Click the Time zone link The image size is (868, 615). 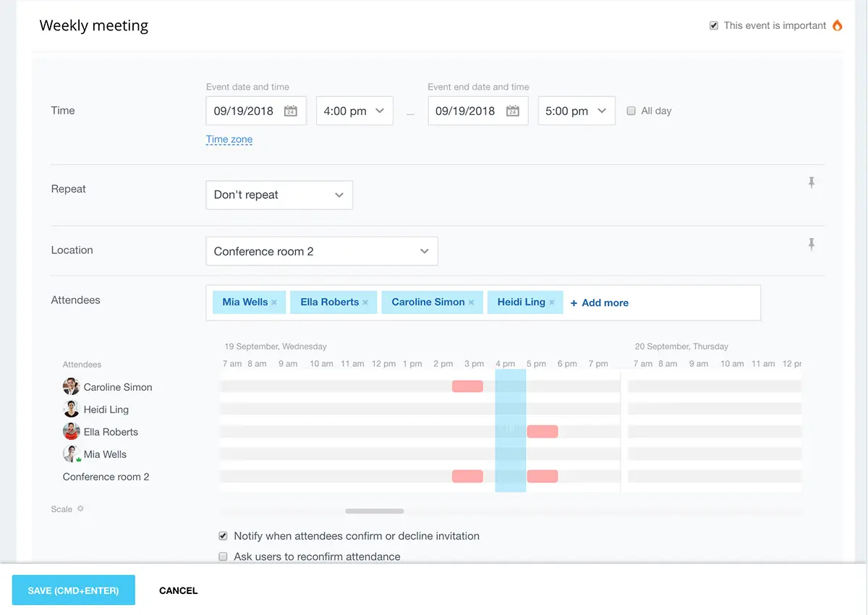[229, 140]
